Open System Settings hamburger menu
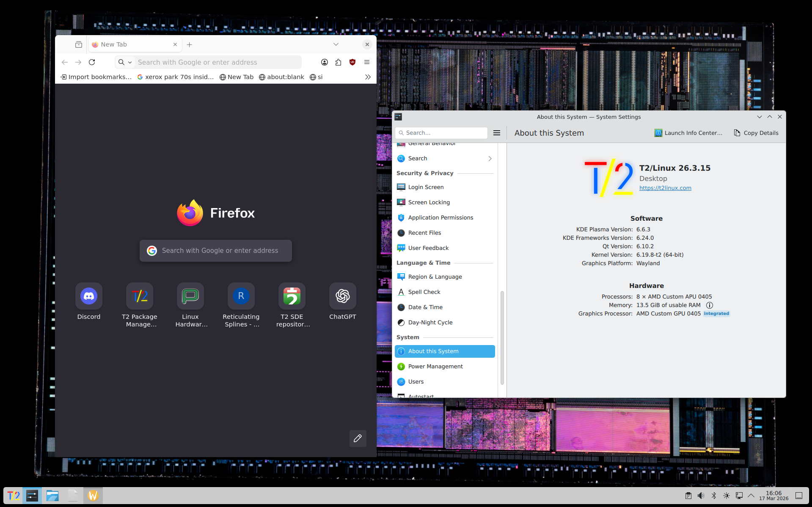812x507 pixels. pyautogui.click(x=497, y=133)
